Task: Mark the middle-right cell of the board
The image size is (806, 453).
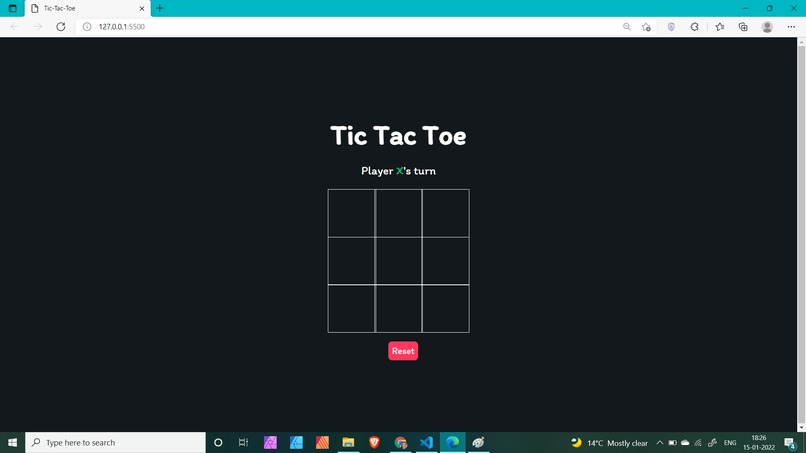Action: pyautogui.click(x=446, y=261)
